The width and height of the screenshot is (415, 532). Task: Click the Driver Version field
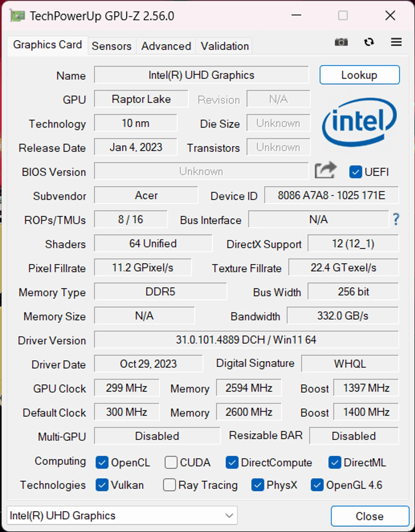click(x=246, y=340)
